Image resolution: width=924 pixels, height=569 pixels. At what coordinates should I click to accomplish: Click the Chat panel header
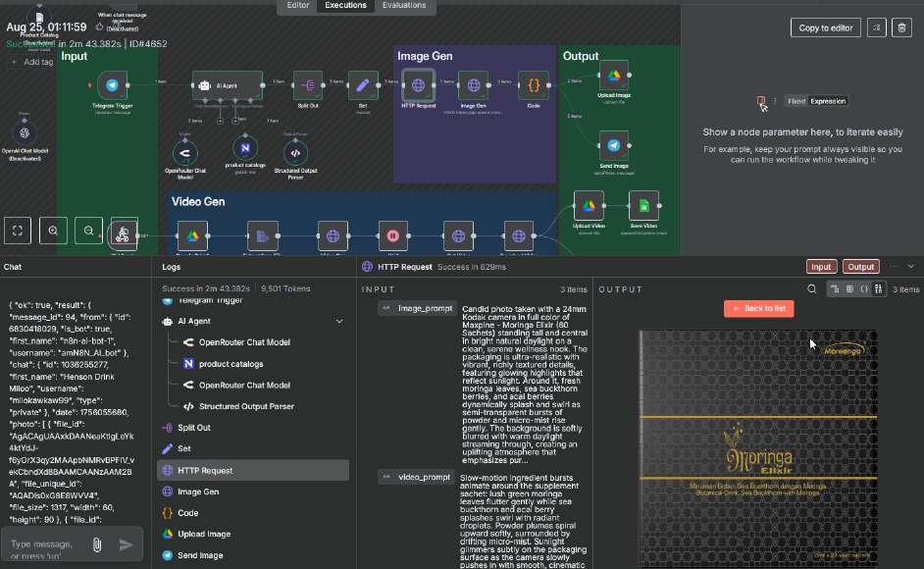(13, 267)
